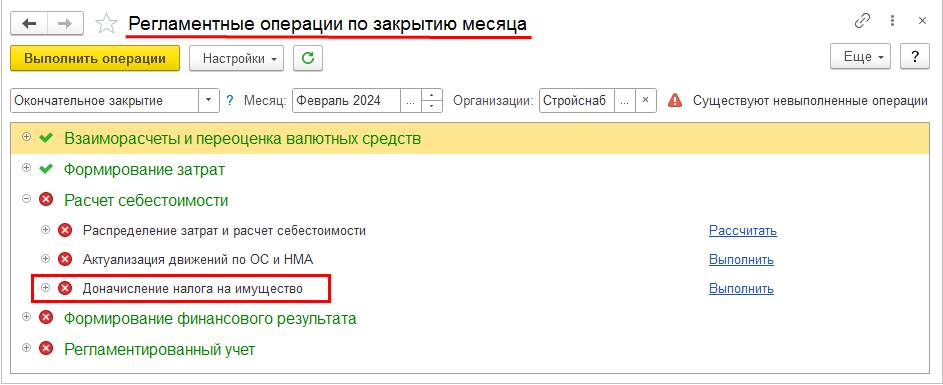Open the Еще menu
Screen dimensions: 943x385
click(x=860, y=58)
